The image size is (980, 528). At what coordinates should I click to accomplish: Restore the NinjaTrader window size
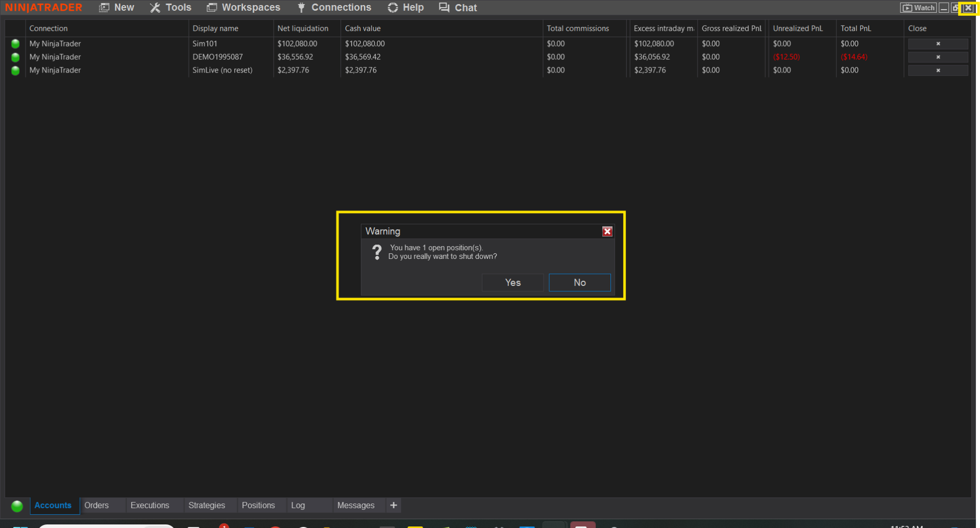click(x=955, y=8)
